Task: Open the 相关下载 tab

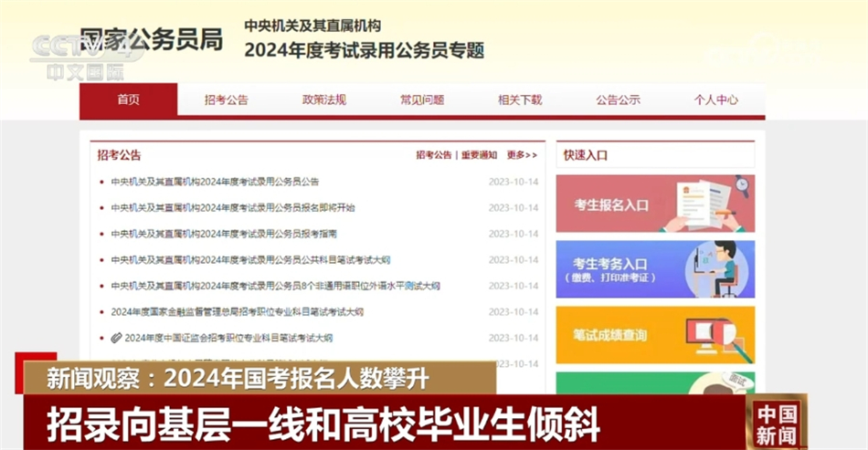Action: coord(521,99)
